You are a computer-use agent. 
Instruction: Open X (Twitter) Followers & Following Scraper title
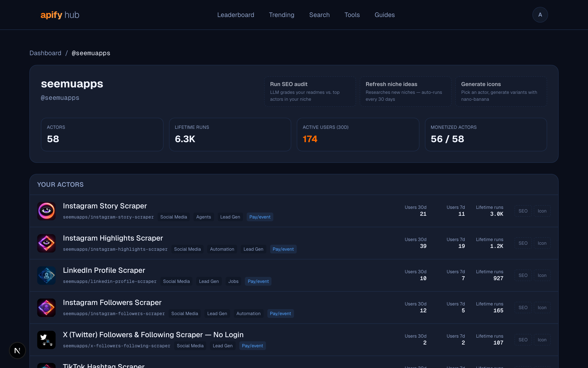[153, 335]
